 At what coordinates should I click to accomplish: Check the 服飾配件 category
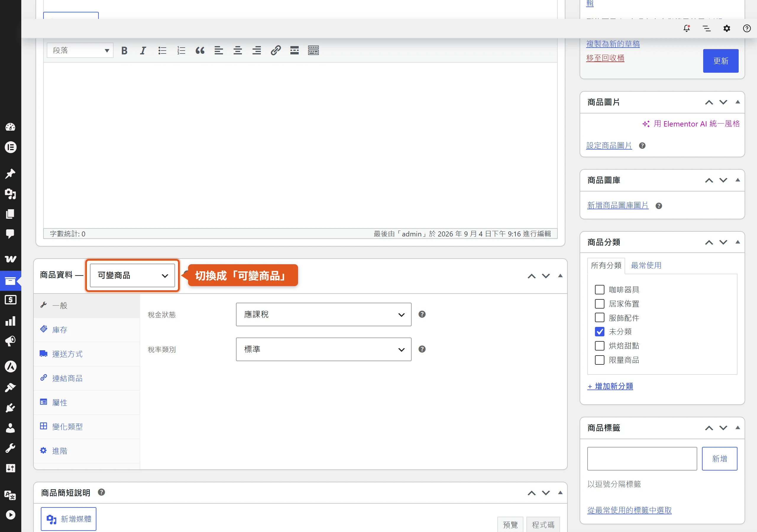(599, 317)
